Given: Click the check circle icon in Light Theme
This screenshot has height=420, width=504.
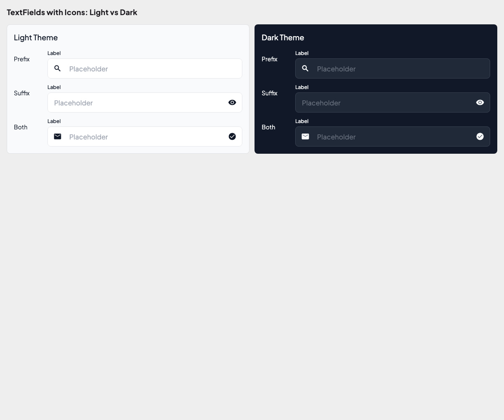Looking at the screenshot, I should point(232,136).
